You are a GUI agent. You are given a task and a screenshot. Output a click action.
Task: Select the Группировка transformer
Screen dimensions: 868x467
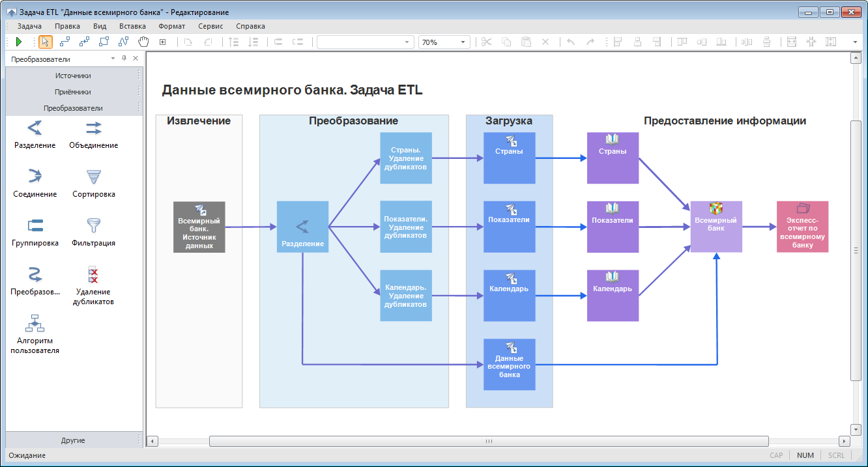(x=34, y=231)
